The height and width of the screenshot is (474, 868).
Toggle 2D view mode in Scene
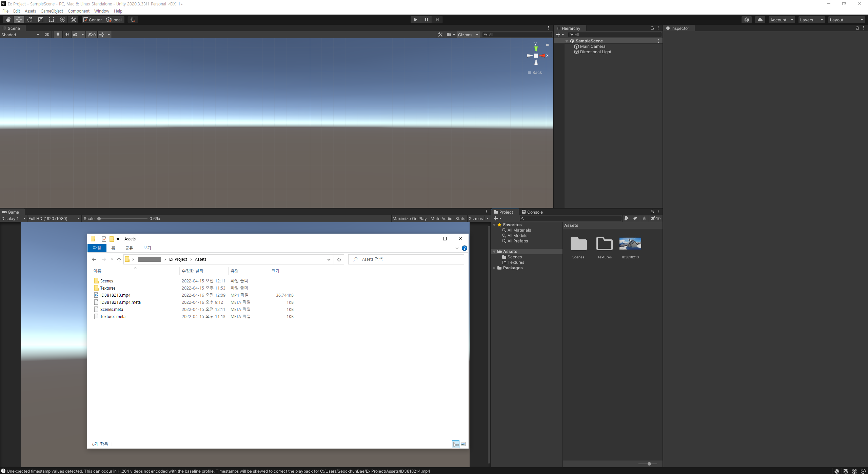tap(47, 35)
